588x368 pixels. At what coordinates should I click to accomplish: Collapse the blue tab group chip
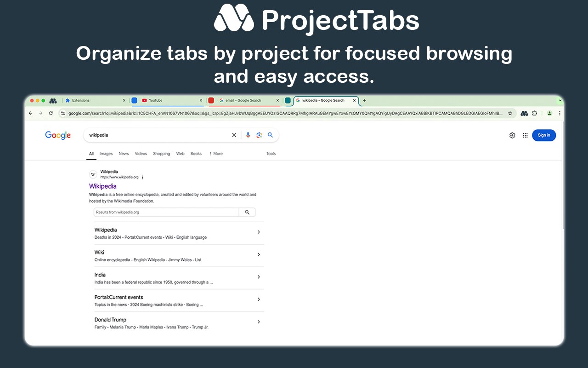tap(135, 100)
